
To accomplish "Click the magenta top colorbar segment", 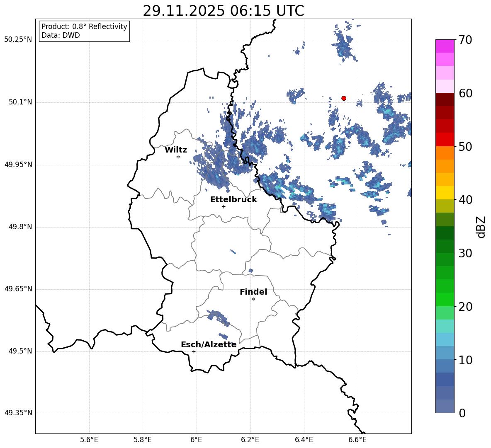I will 445,46.
